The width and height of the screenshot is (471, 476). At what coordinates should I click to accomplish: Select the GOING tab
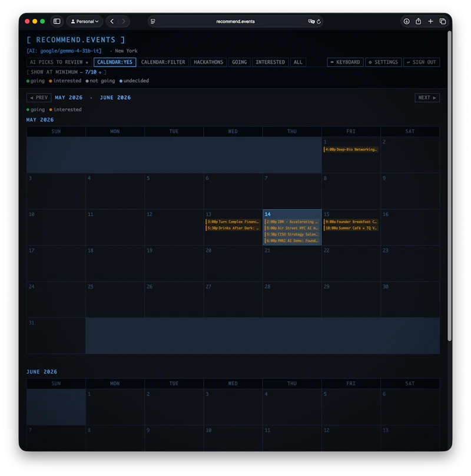pyautogui.click(x=239, y=62)
